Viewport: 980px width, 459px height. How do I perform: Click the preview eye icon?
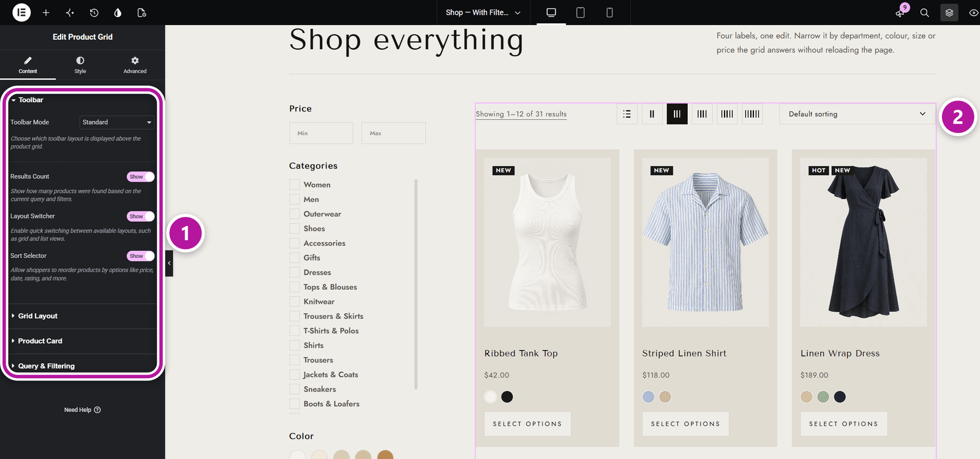973,12
